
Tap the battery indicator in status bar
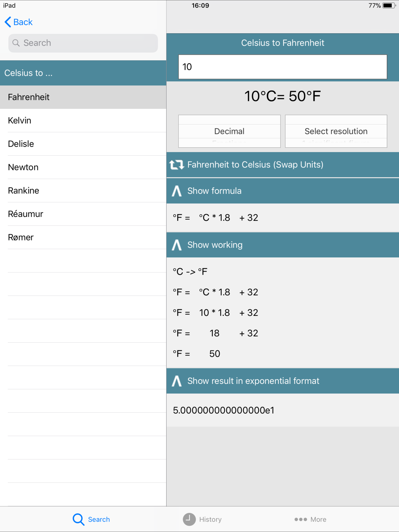(388, 5)
